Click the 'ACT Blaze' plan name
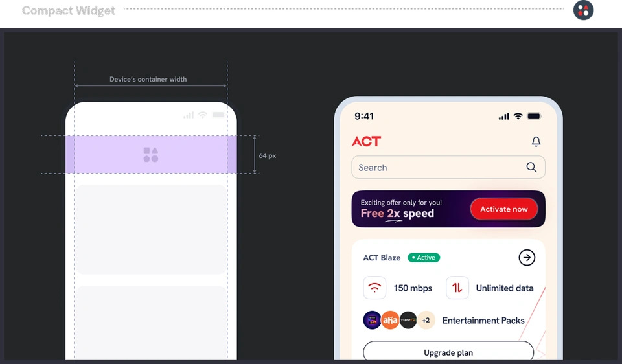Image resolution: width=622 pixels, height=364 pixels. click(x=382, y=258)
